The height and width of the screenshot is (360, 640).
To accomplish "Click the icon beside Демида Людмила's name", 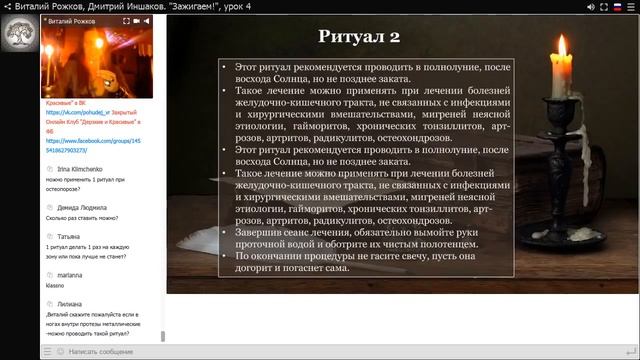I will tap(50, 207).
